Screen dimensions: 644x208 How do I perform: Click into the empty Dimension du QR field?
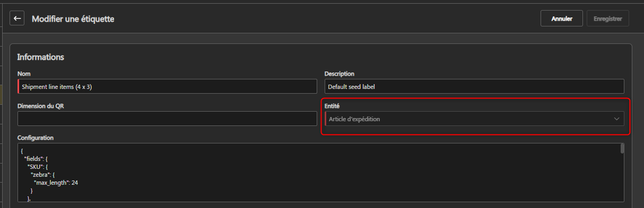[167, 119]
